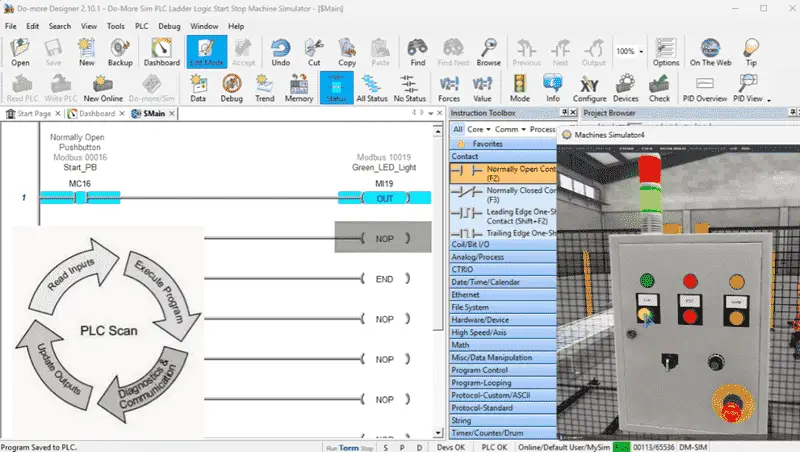
Task: Open the Debug menu
Action: [x=169, y=26]
